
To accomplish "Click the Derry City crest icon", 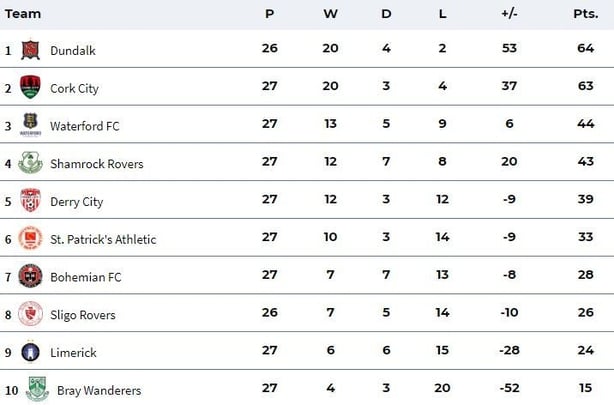I will [x=30, y=201].
